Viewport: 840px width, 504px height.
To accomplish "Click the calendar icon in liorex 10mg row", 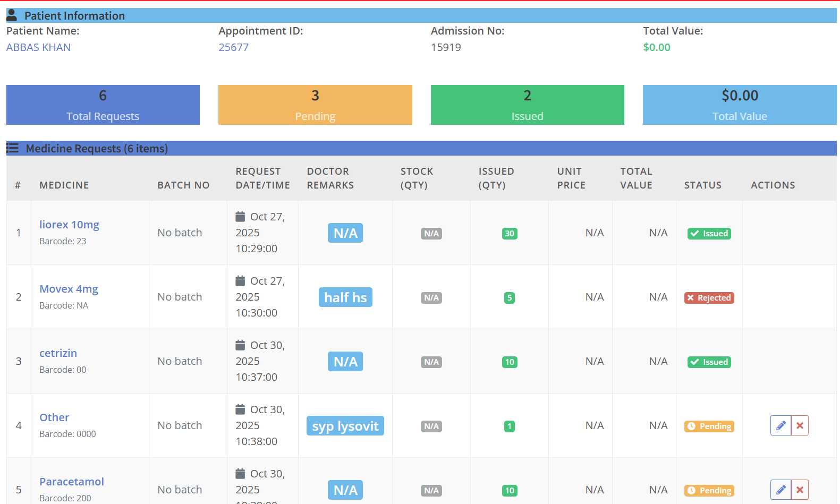I will (x=240, y=216).
